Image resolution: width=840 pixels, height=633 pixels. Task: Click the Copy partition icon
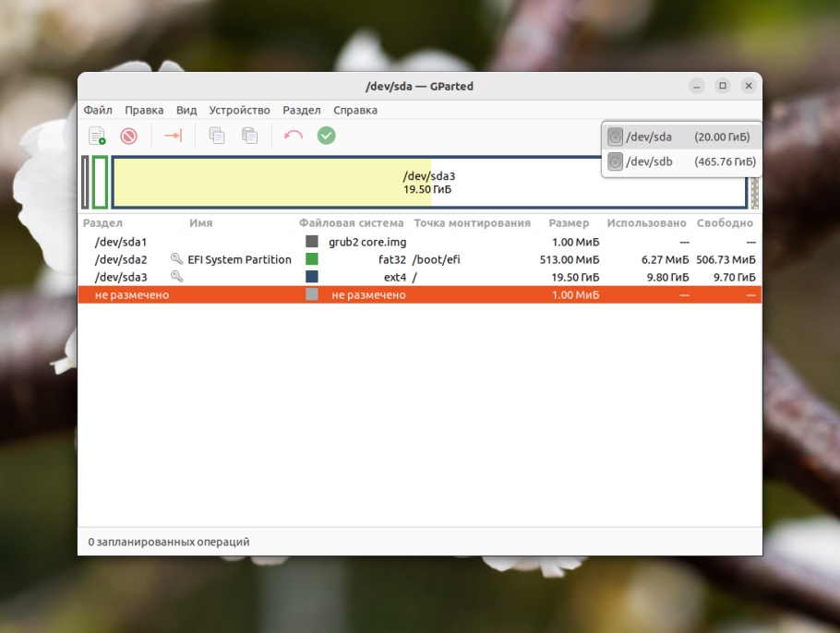[x=216, y=136]
